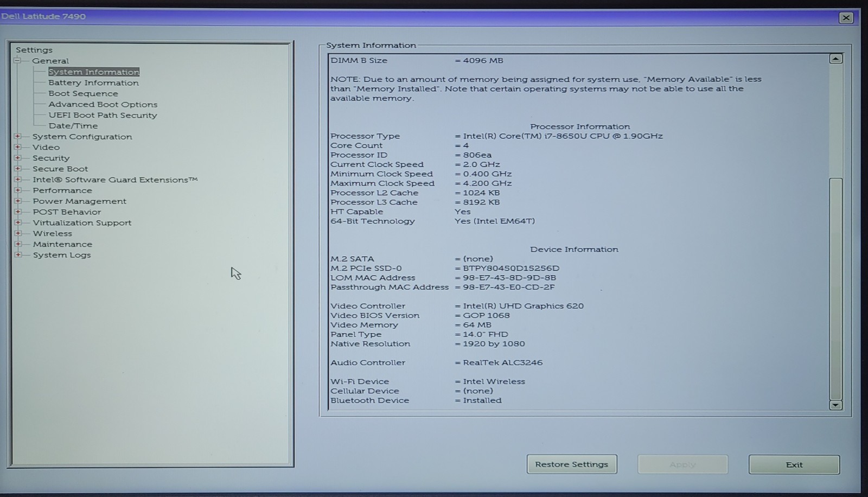The image size is (868, 497).
Task: Expand the Secure Boot group
Action: pyautogui.click(x=18, y=169)
